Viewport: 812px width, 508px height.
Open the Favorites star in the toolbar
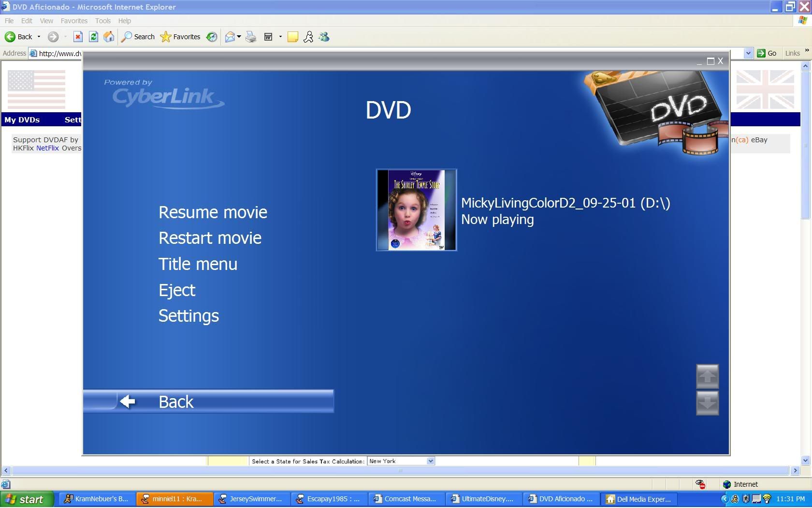click(x=180, y=37)
